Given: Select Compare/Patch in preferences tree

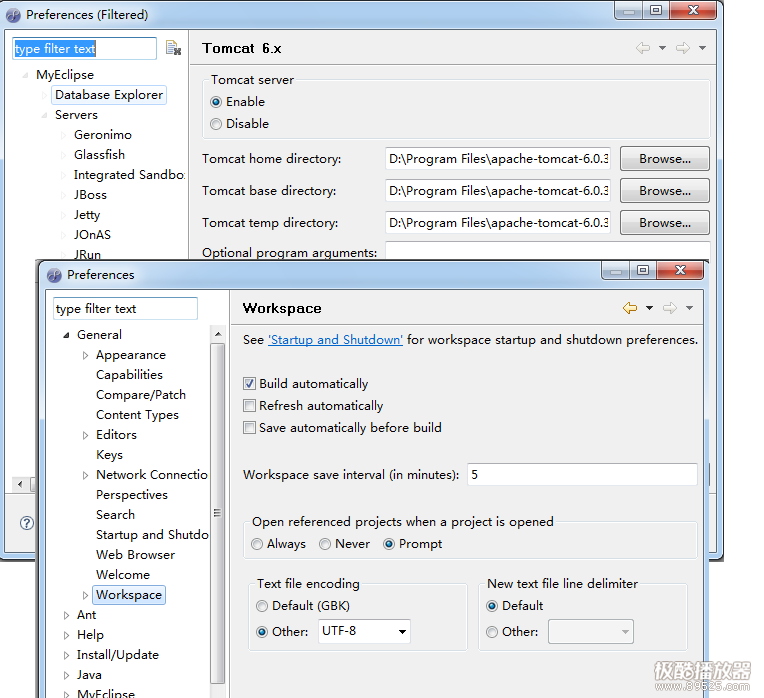Looking at the screenshot, I should pos(141,395).
